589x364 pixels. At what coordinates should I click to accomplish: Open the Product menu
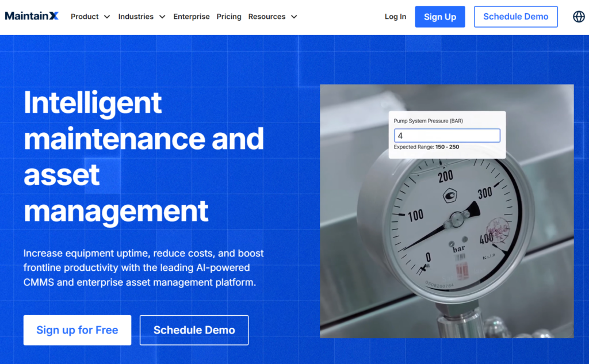85,17
